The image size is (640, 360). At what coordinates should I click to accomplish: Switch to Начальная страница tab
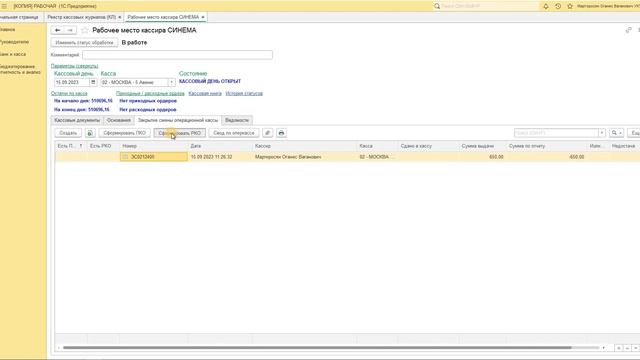(x=20, y=17)
